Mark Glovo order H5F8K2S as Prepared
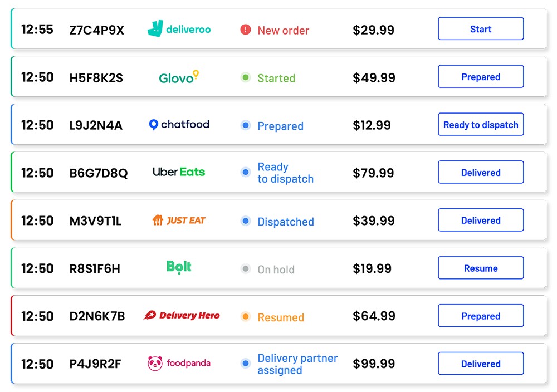The width and height of the screenshot is (557, 392). click(x=481, y=77)
